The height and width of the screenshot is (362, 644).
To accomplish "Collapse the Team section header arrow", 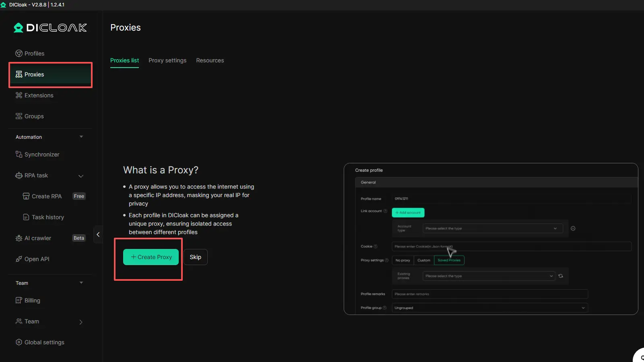I will coord(81,283).
